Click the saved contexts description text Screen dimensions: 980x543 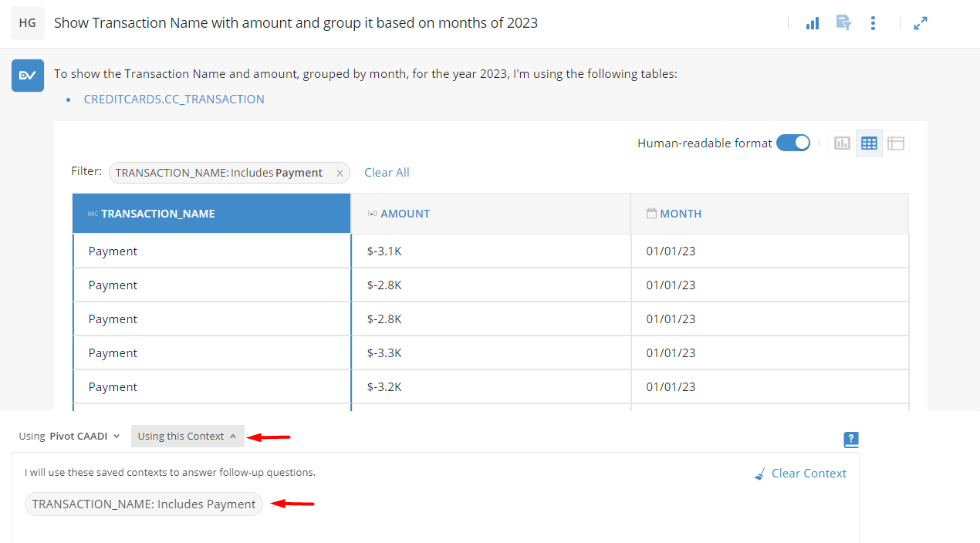click(x=170, y=472)
